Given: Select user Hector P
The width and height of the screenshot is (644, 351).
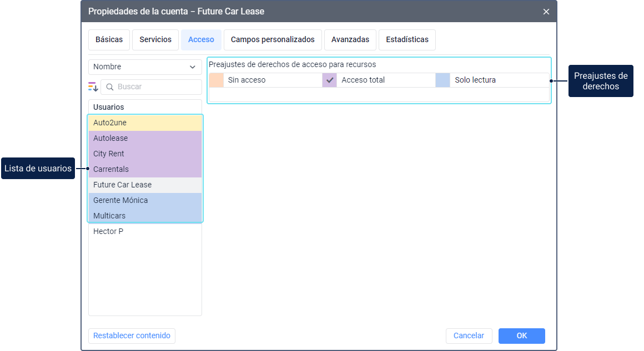Looking at the screenshot, I should coord(145,231).
